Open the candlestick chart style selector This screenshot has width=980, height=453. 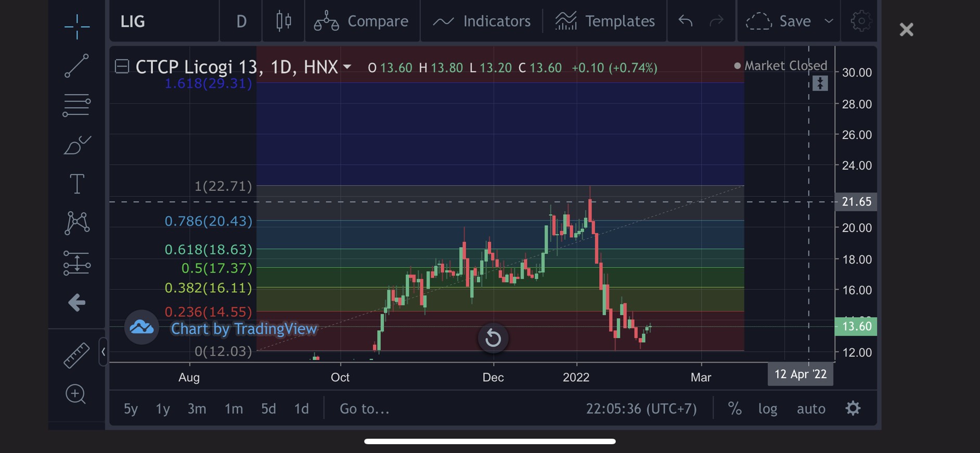coord(283,21)
